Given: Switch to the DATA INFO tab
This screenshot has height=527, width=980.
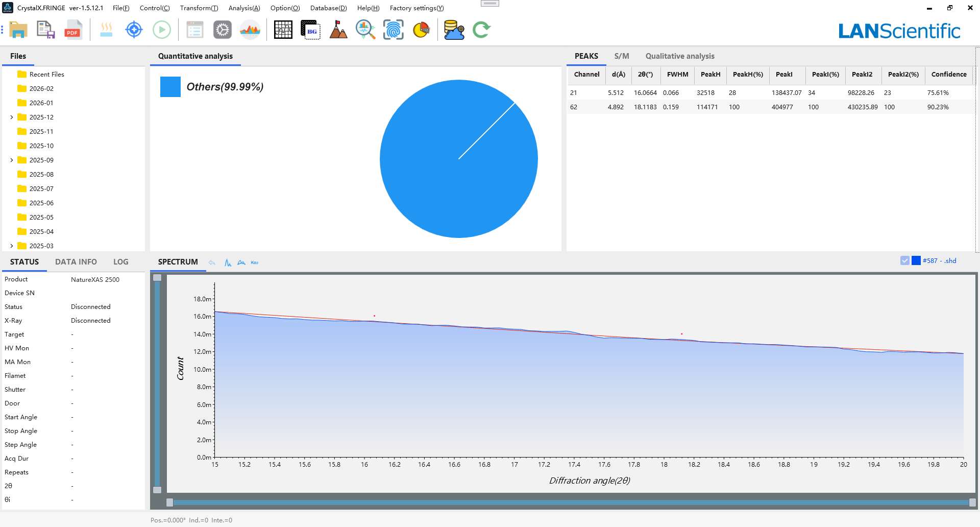Looking at the screenshot, I should (76, 262).
